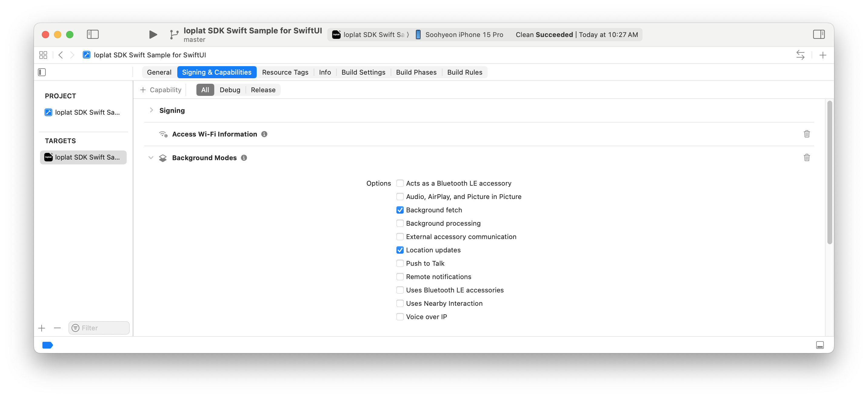Click the + Capability button

(161, 90)
